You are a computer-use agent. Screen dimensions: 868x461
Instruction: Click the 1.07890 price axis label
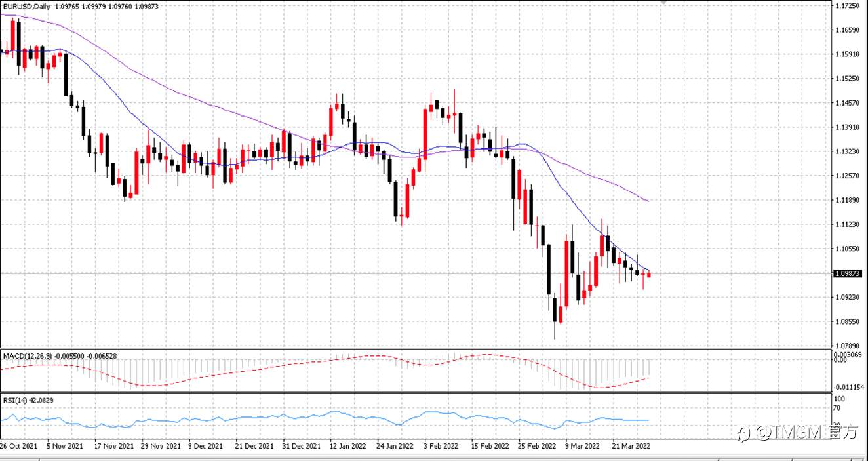(x=848, y=346)
